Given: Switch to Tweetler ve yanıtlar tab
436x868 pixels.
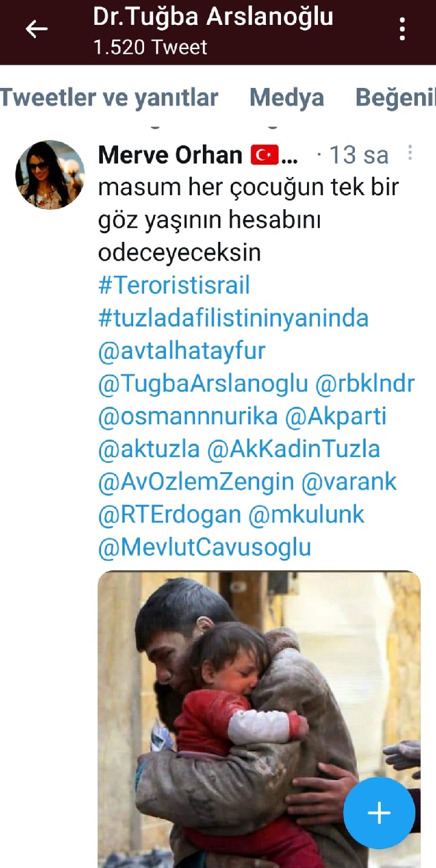Looking at the screenshot, I should (109, 97).
